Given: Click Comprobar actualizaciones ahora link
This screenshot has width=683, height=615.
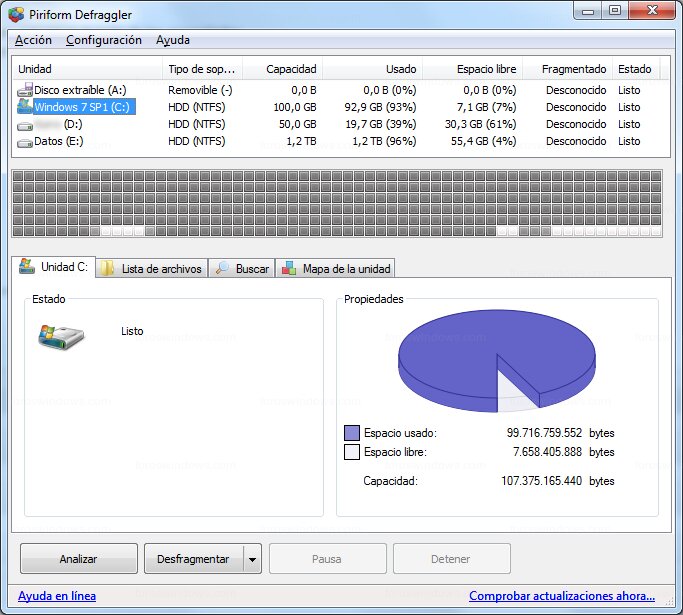Looking at the screenshot, I should (x=562, y=596).
